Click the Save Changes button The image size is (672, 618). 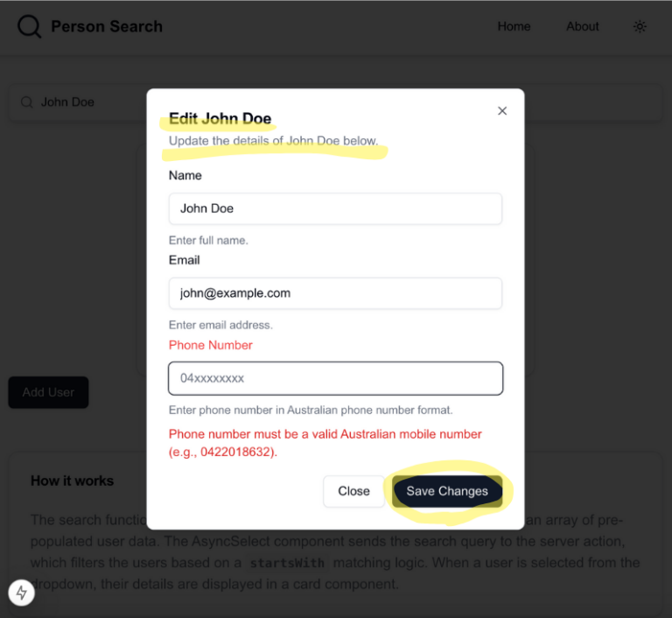pos(447,491)
